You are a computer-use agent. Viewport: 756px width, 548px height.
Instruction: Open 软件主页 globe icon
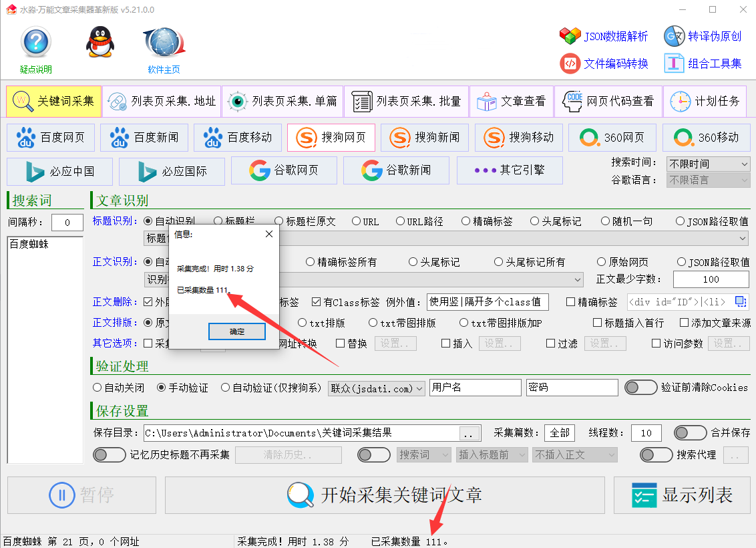164,43
